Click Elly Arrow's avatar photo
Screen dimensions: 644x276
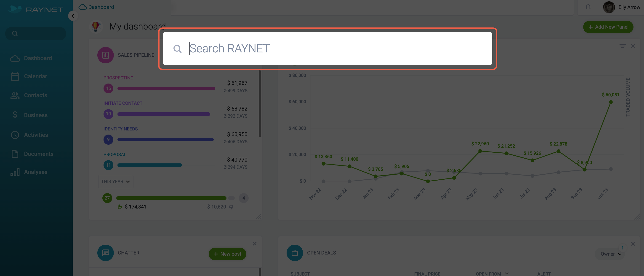(609, 7)
